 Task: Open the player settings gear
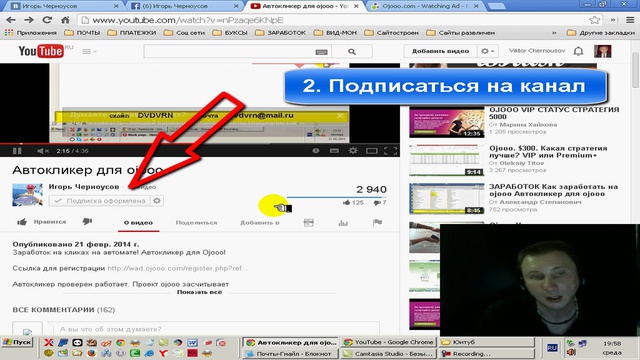tap(353, 151)
